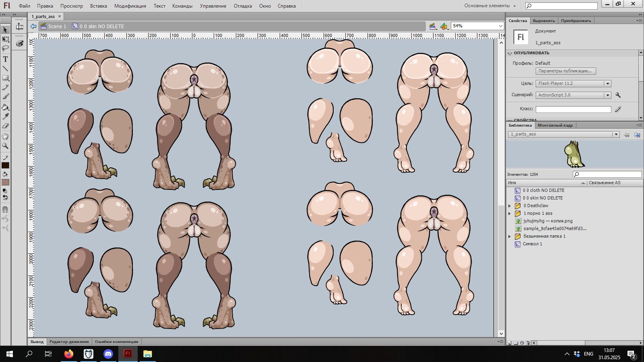Click the New Folder icon in Library
This screenshot has height=362, width=644.
(x=516, y=343)
